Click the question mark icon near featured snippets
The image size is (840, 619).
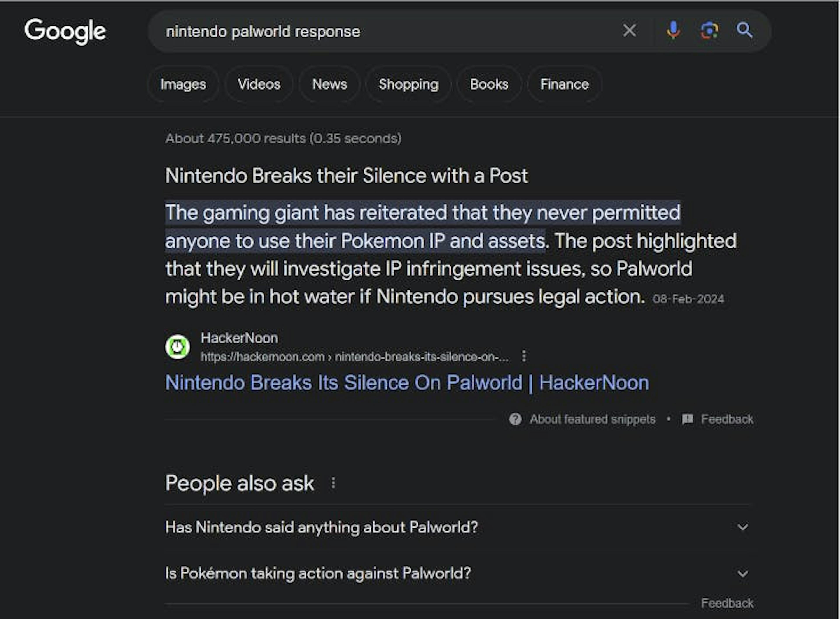pyautogui.click(x=515, y=420)
